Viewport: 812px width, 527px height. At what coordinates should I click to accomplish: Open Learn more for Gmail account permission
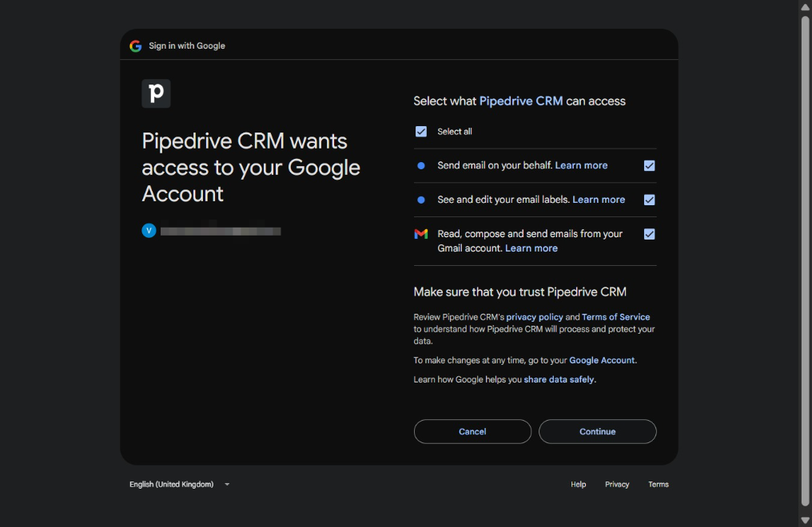point(531,248)
